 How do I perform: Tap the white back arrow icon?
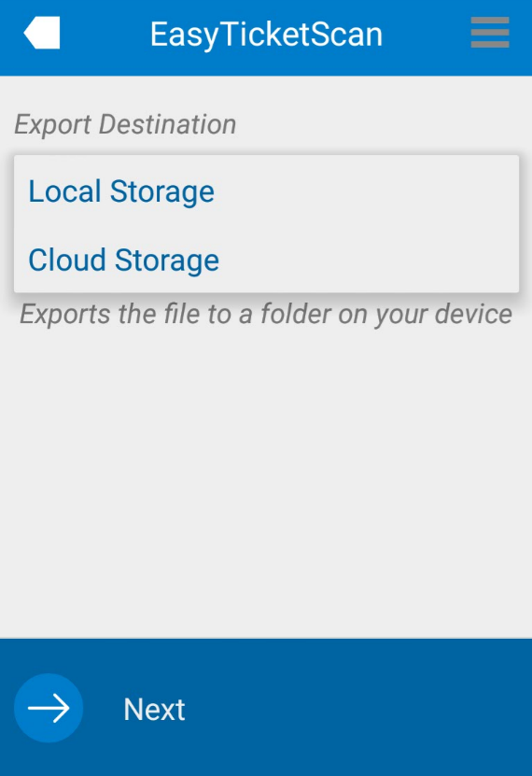42,33
